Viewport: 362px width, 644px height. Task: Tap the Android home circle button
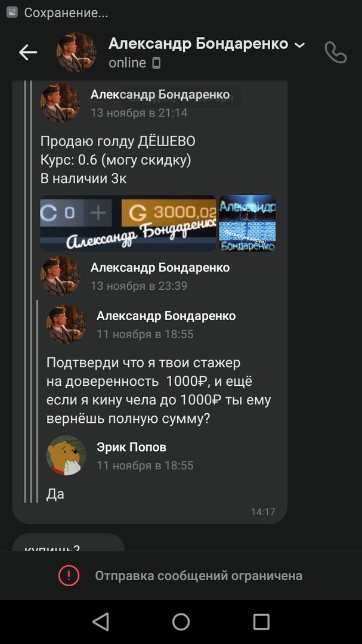pyautogui.click(x=181, y=622)
